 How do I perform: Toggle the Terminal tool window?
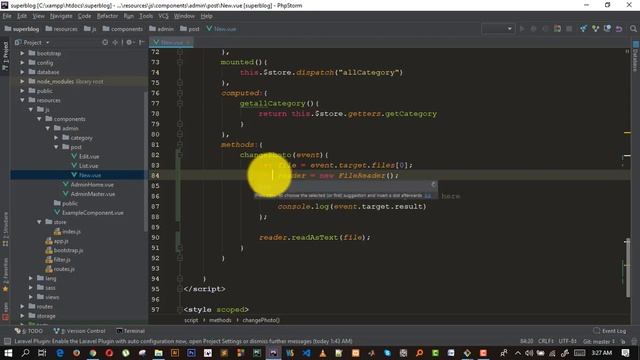click(131, 331)
